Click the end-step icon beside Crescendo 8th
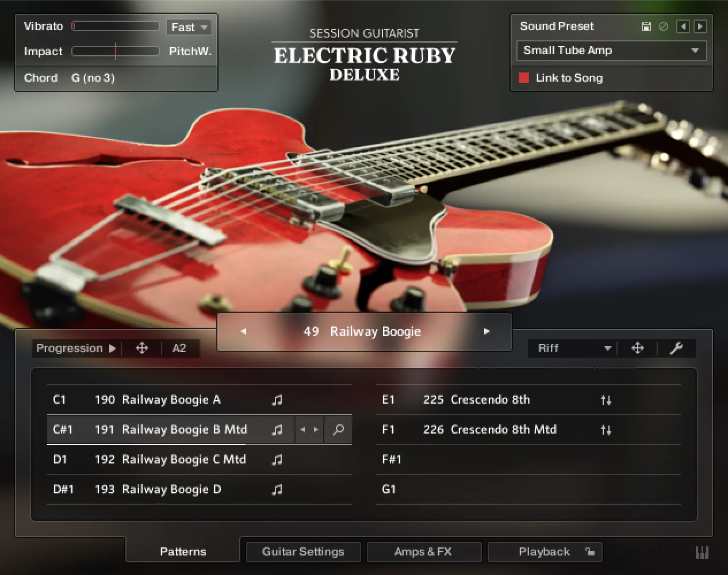The width and height of the screenshot is (728, 575). pos(606,400)
